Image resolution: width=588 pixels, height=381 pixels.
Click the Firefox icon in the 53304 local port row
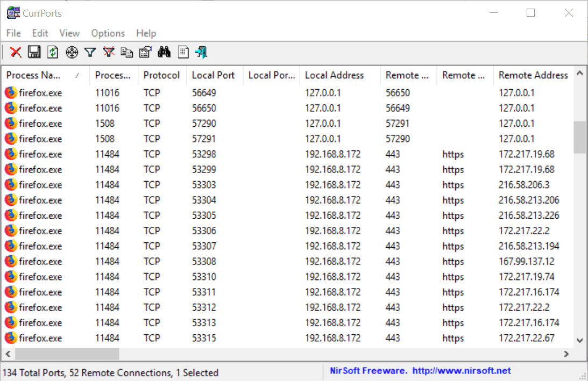[x=11, y=200]
